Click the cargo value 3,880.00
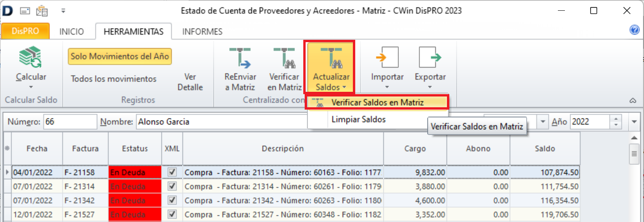Viewport: 644px width, 222px height. tap(415, 186)
